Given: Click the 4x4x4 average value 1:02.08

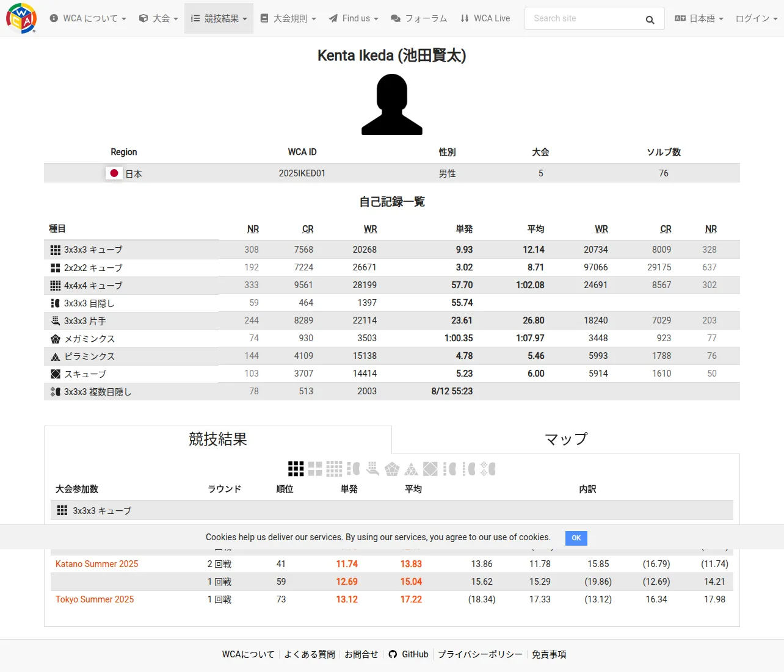Looking at the screenshot, I should tap(530, 285).
